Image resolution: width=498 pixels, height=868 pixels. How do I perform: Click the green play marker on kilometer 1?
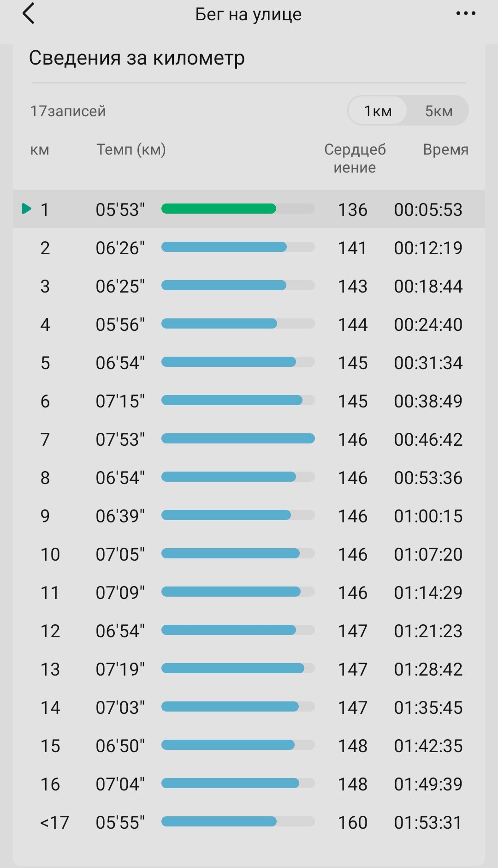click(x=27, y=209)
